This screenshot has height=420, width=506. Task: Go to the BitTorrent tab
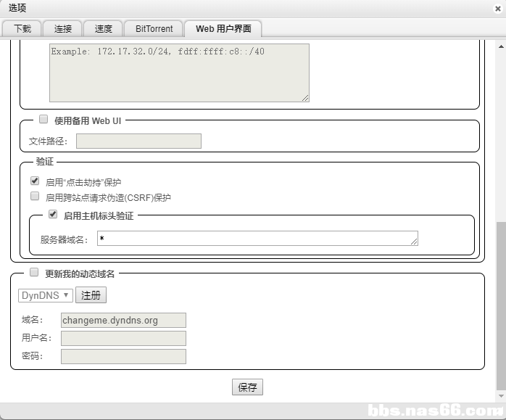pos(154,29)
